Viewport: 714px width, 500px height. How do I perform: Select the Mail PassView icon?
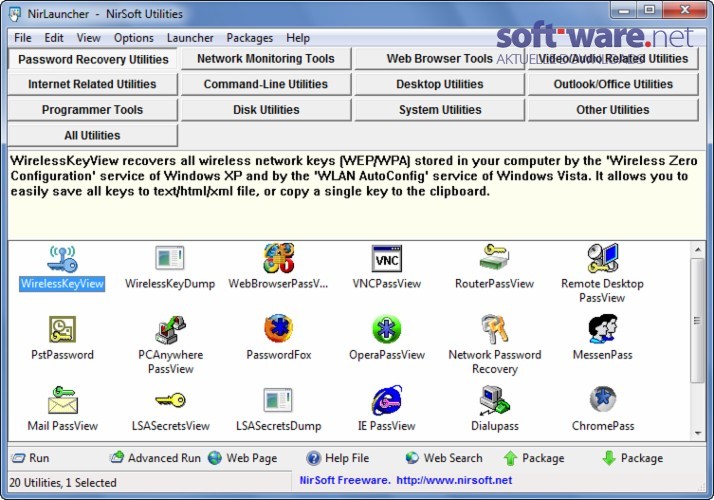pos(62,400)
